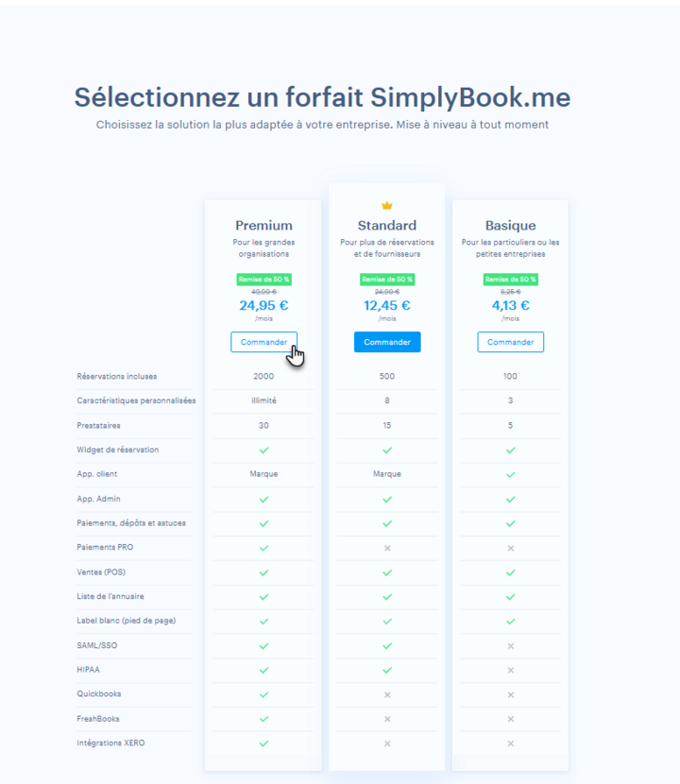Click Commander on the Basique plan
The height and width of the screenshot is (784, 680).
510,342
